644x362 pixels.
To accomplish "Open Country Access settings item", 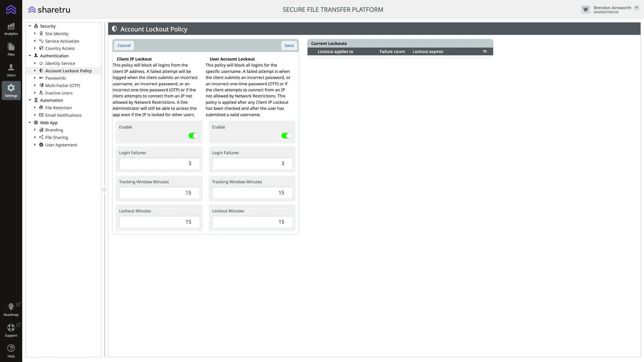I will click(x=60, y=48).
